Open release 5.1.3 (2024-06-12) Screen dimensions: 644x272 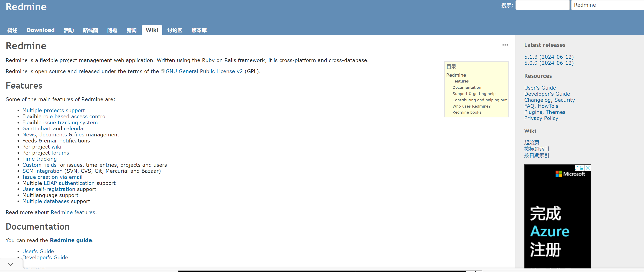549,57
